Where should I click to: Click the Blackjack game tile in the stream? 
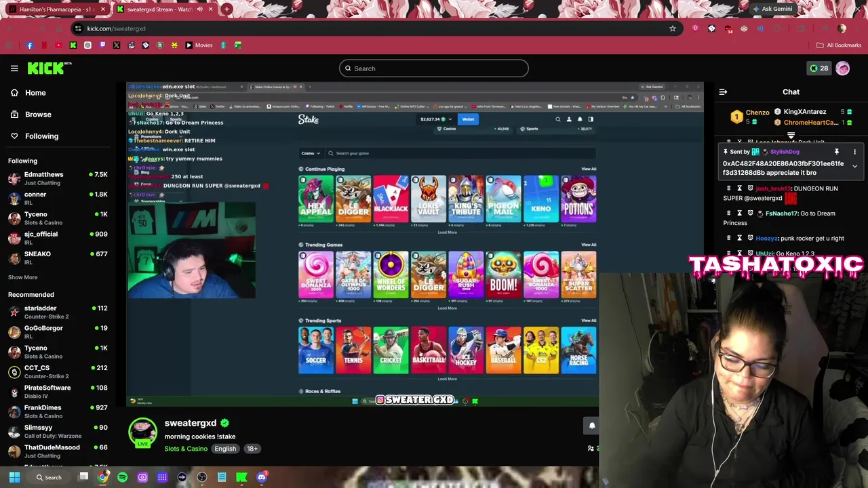pos(391,199)
